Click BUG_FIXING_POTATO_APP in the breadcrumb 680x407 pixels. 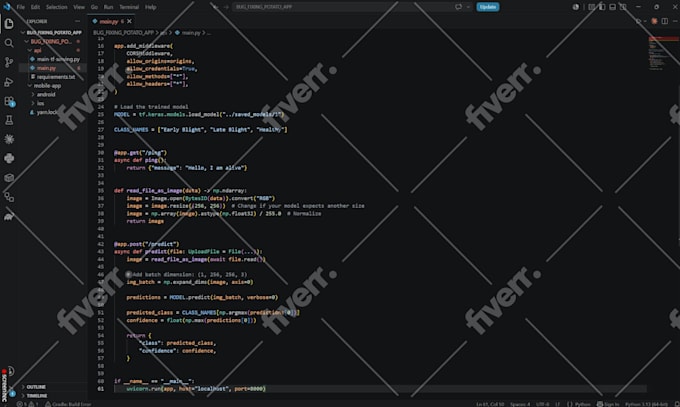pyautogui.click(x=124, y=33)
